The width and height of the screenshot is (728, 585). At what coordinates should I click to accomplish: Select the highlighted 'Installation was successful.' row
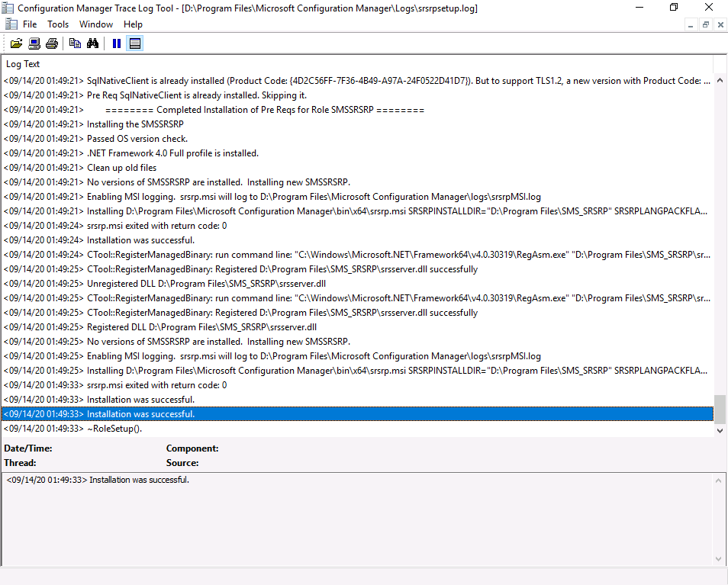coord(357,414)
